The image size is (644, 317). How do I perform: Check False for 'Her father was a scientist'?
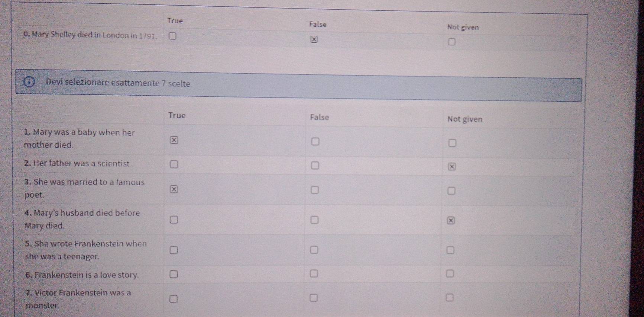[315, 166]
